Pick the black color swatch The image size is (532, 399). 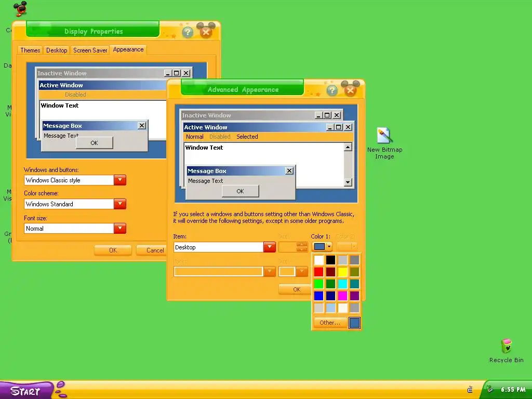tap(330, 260)
